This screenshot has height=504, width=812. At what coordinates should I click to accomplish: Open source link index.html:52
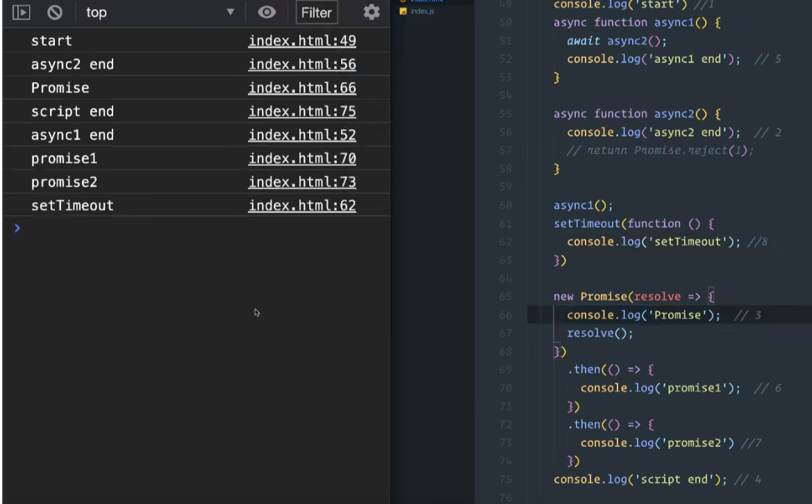coord(302,135)
